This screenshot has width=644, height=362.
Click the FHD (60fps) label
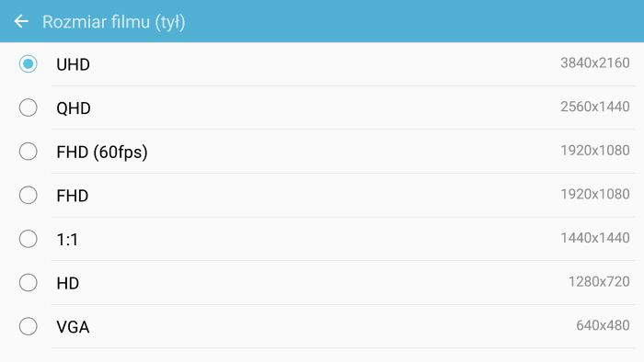(102, 153)
